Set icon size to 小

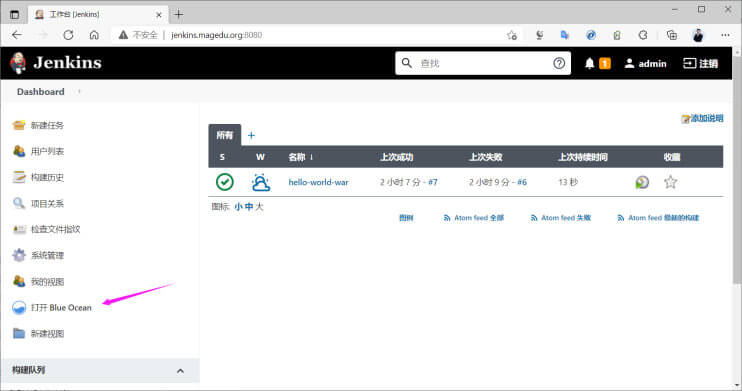(238, 206)
